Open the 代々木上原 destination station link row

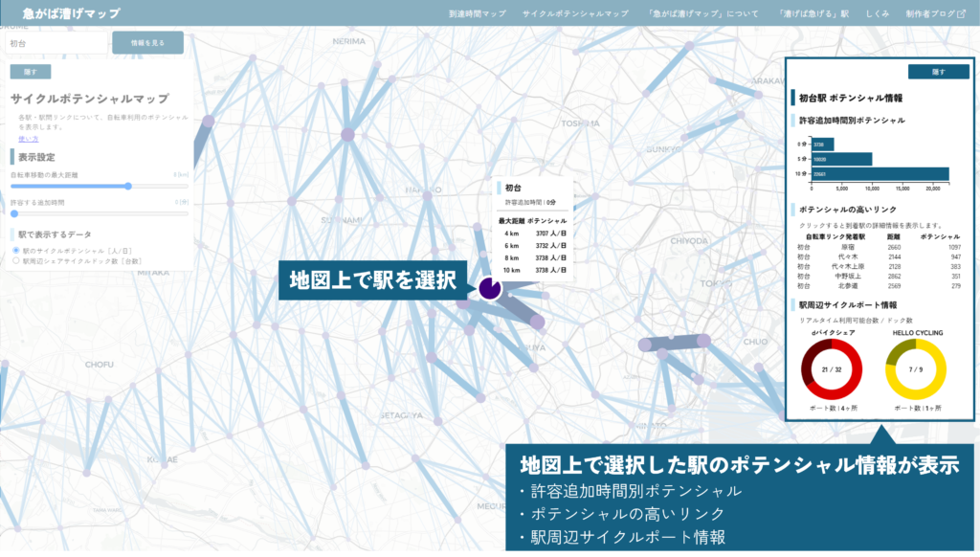point(879,266)
